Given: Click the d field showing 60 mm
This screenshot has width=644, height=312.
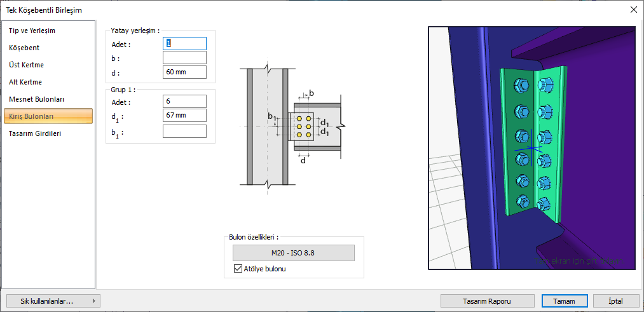Looking at the screenshot, I should click(184, 72).
